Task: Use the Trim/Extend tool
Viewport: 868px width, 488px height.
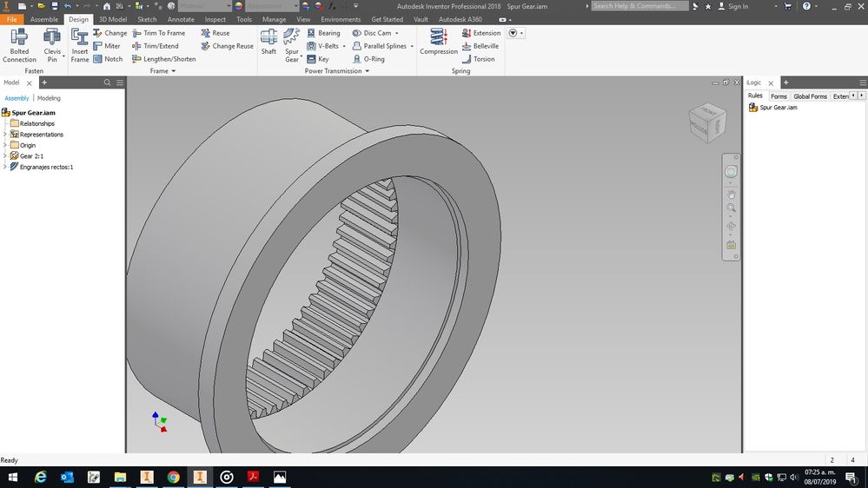Action: click(155, 46)
